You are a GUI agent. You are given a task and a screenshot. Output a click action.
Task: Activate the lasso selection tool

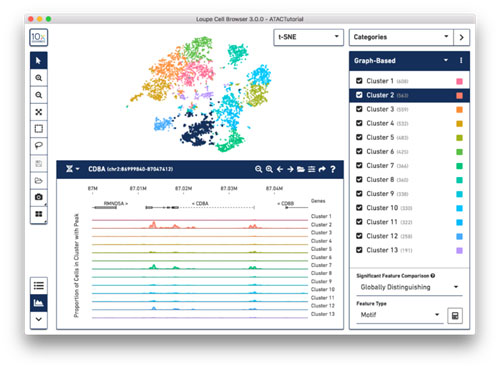pos(39,146)
